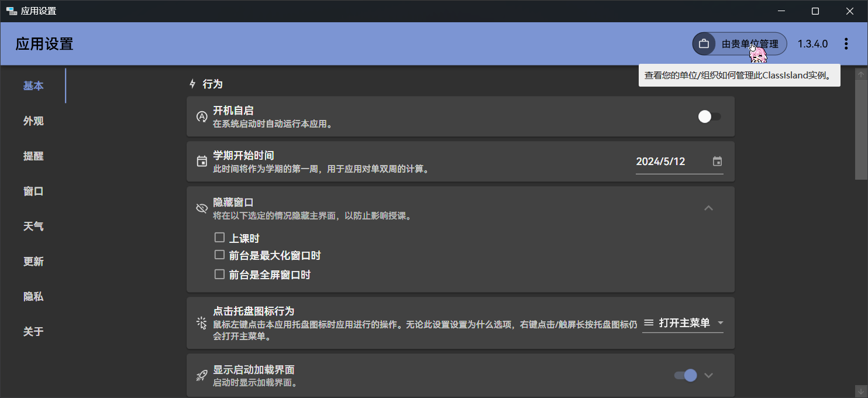Check the 上课时 checkbox
Viewport: 868px width, 398px height.
219,238
